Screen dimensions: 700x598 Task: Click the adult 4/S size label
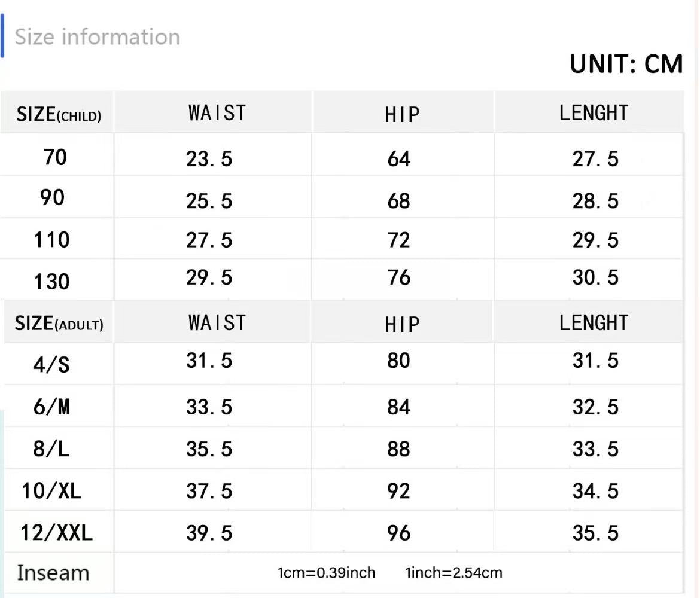click(51, 364)
